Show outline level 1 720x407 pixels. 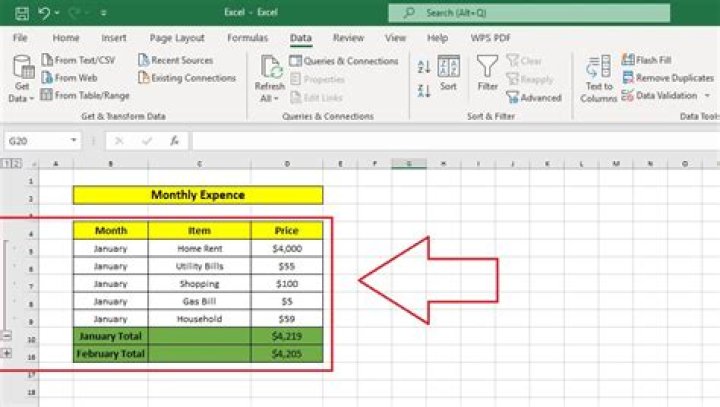pyautogui.click(x=6, y=163)
